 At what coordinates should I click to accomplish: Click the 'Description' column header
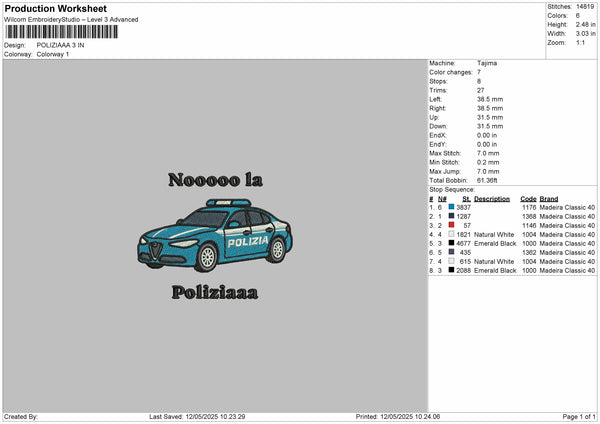pos(492,199)
